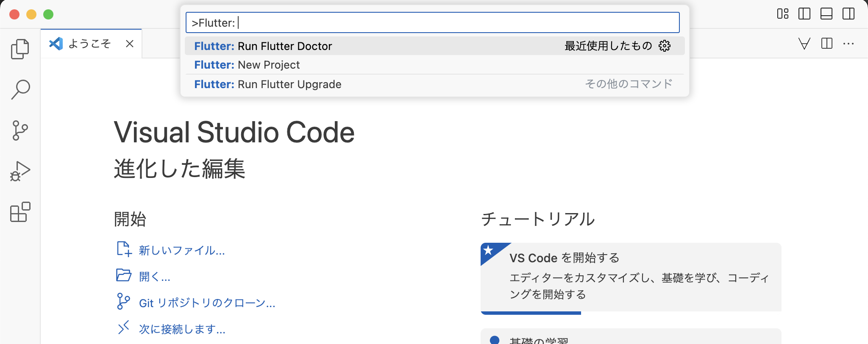Viewport: 868px width, 344px height.
Task: Toggle the primary side bar
Action: pos(804,14)
